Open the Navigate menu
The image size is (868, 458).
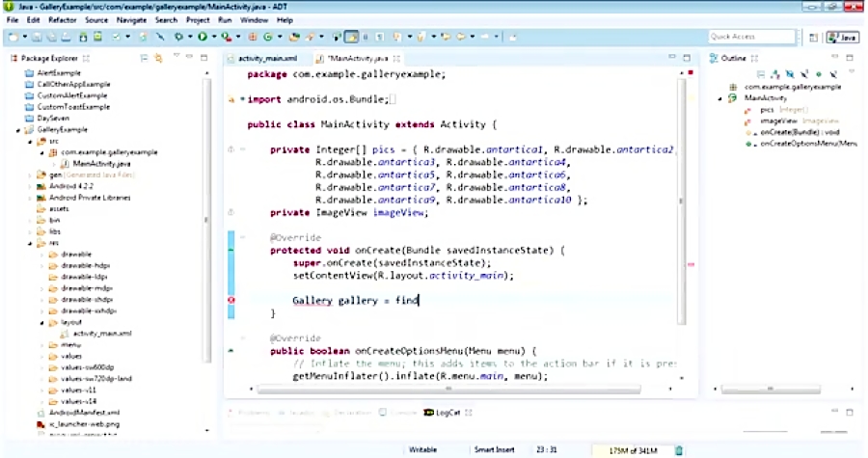coord(131,20)
